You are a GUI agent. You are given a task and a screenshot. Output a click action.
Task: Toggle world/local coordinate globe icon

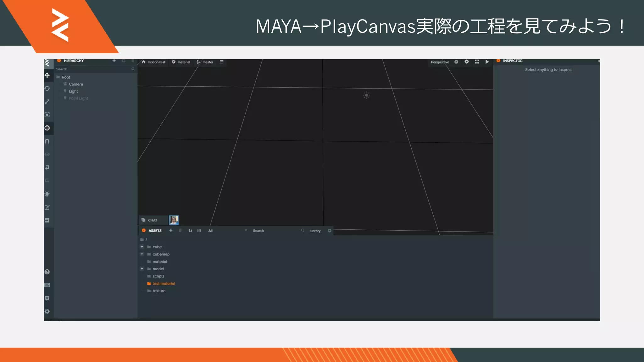pos(47,128)
